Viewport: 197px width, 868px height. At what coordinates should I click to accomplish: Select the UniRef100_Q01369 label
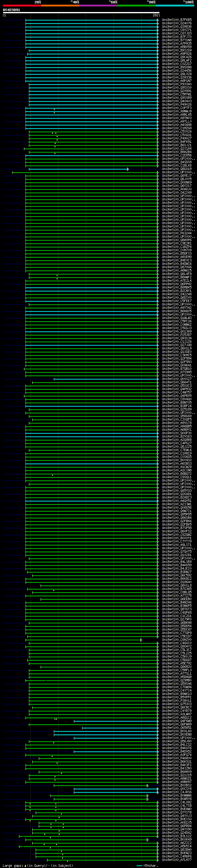(177, 332)
